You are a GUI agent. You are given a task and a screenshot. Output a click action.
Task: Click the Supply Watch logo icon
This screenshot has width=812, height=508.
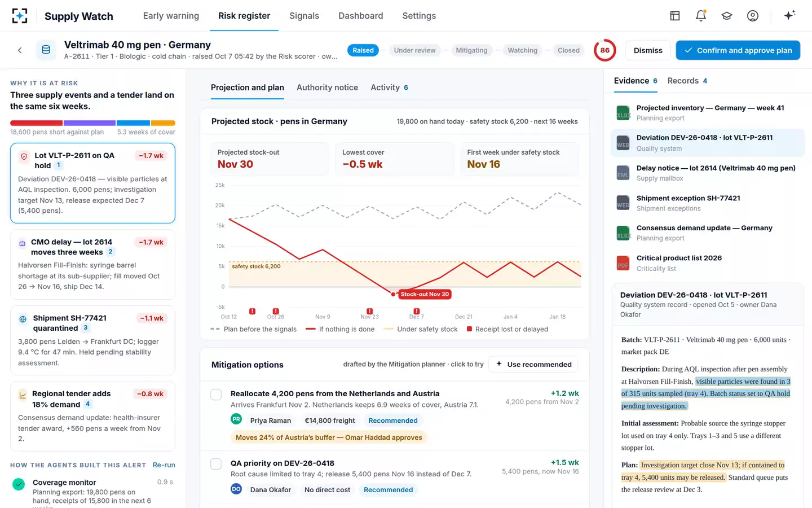20,16
